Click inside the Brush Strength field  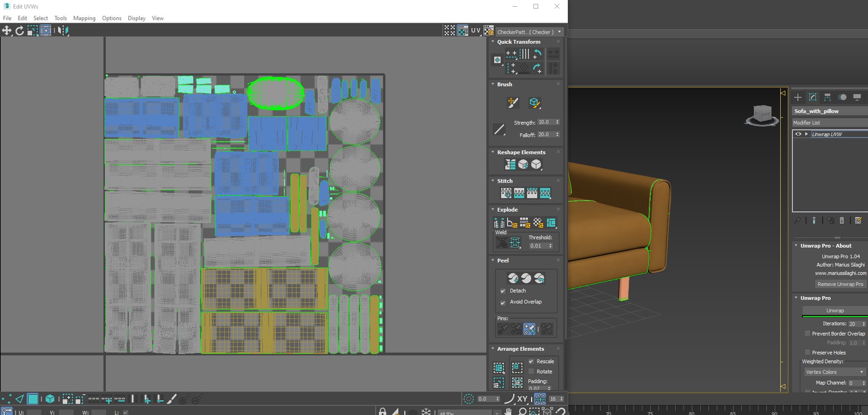(x=546, y=122)
